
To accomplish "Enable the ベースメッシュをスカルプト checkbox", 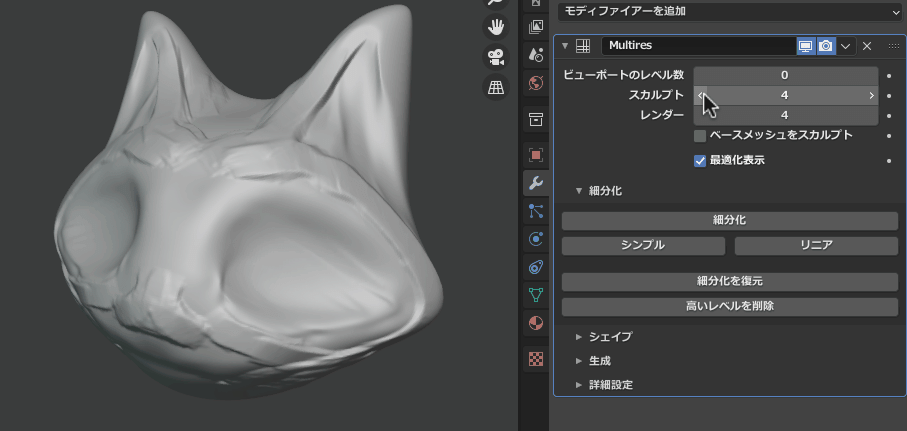I will click(x=700, y=136).
